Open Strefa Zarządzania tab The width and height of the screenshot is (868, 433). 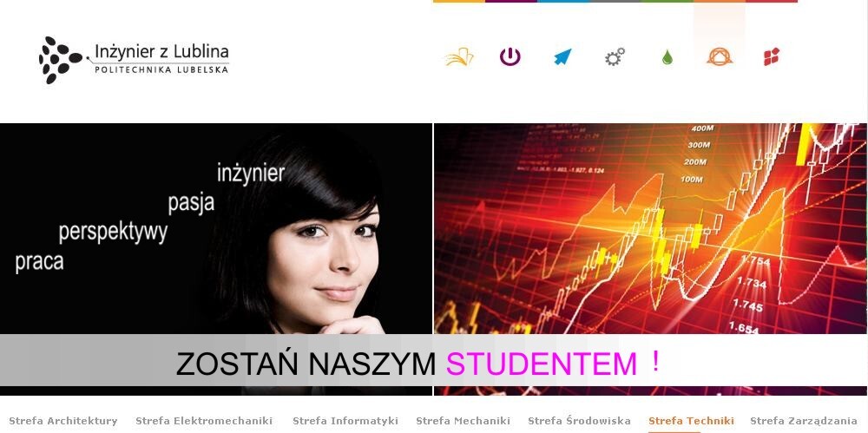point(803,421)
